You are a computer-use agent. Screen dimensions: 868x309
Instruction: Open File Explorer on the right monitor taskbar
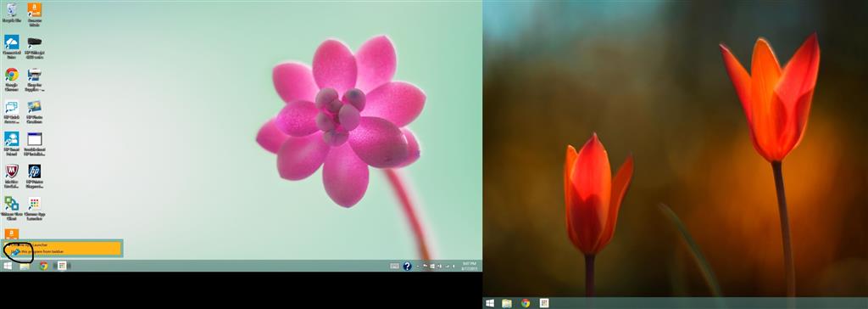pos(507,303)
